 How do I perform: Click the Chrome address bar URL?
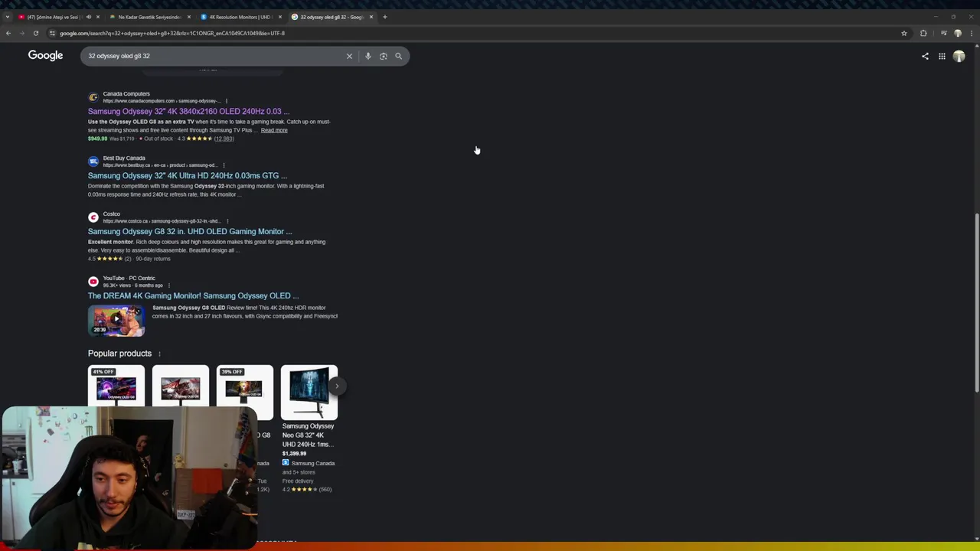[x=172, y=33]
